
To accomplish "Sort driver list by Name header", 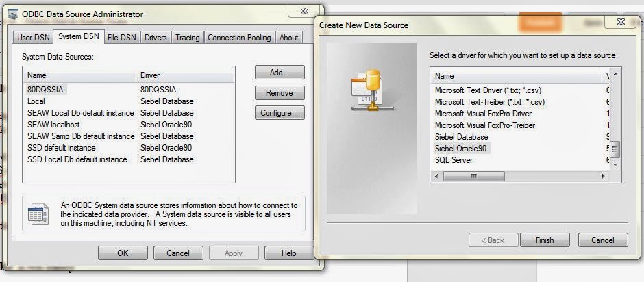I will click(x=517, y=76).
